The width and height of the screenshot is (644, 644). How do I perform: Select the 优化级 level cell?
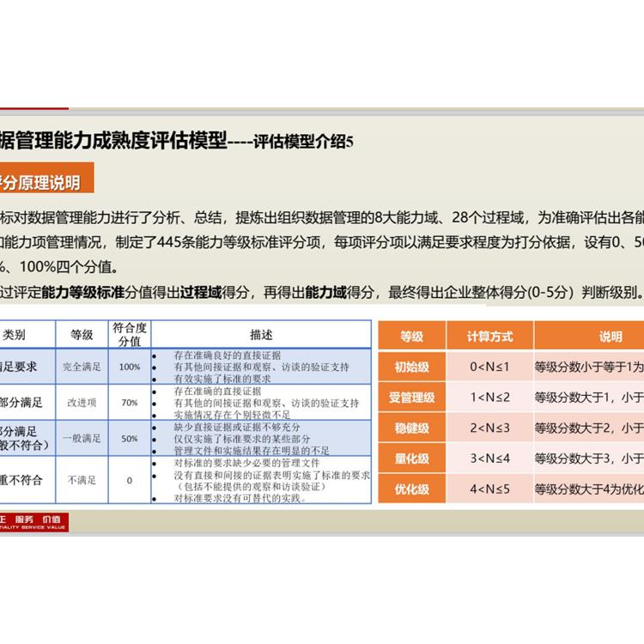point(412,489)
